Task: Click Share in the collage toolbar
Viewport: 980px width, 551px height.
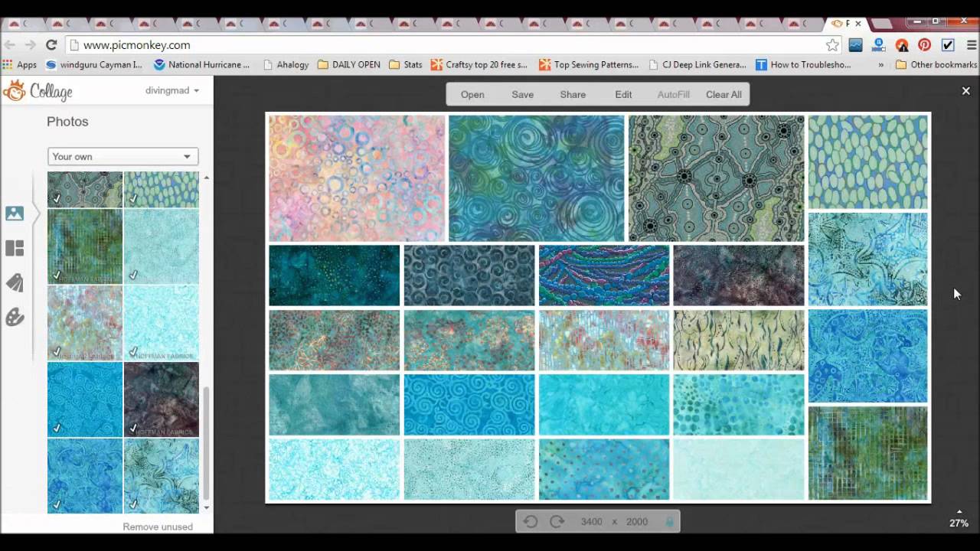Action: tap(573, 94)
